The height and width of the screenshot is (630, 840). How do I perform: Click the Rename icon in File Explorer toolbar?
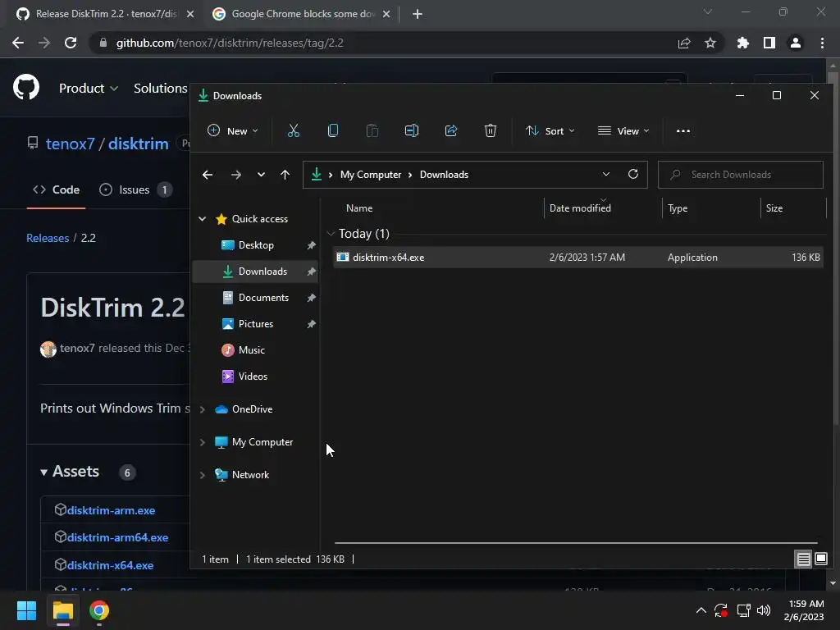[x=412, y=130]
